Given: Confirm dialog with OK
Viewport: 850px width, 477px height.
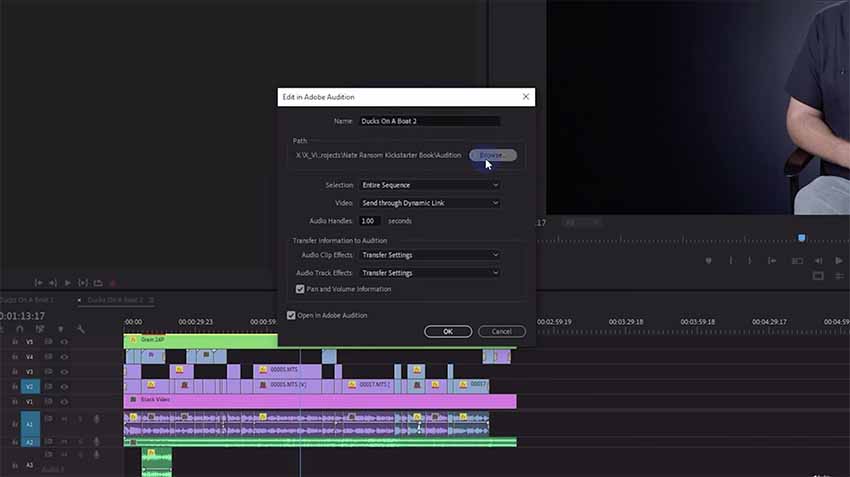Looking at the screenshot, I should click(448, 331).
